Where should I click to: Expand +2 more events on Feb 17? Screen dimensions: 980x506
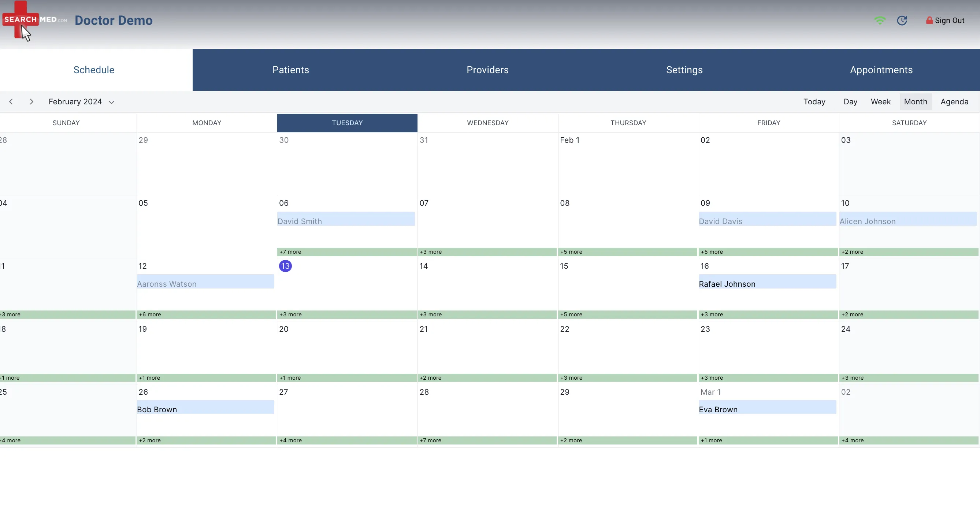909,315
